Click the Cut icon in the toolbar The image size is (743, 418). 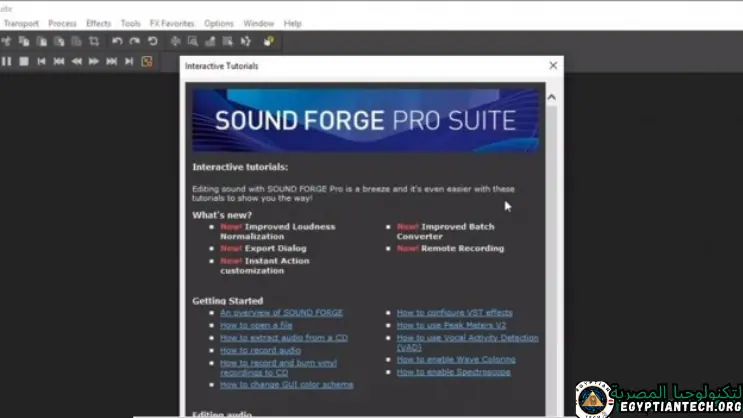click(x=6, y=42)
